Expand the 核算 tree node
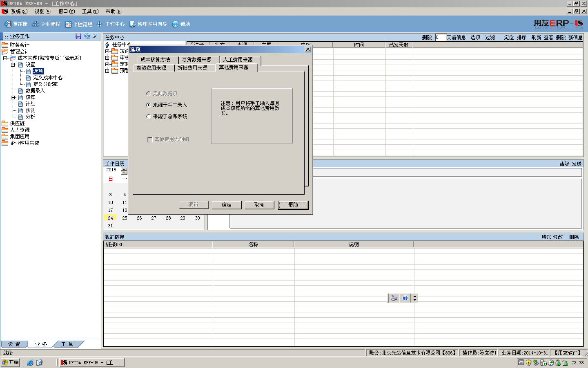 click(13, 97)
